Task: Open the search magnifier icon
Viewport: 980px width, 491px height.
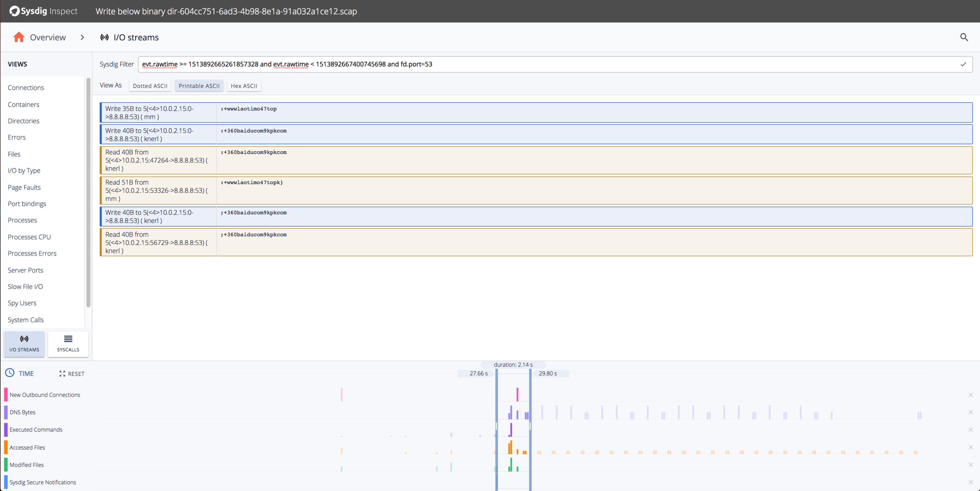Action: tap(964, 37)
